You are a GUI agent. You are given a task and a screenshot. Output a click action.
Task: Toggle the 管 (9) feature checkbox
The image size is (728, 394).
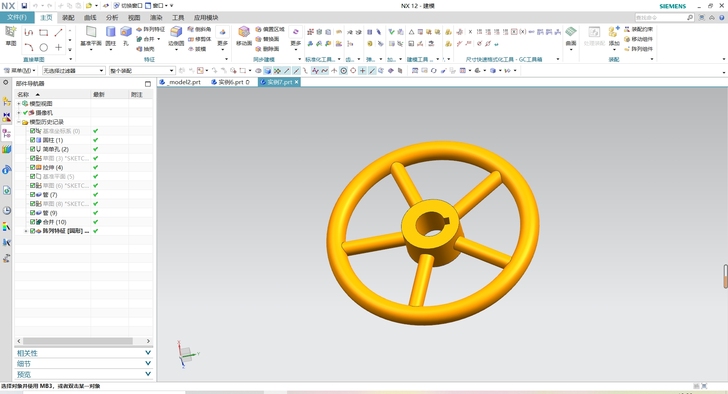point(32,213)
